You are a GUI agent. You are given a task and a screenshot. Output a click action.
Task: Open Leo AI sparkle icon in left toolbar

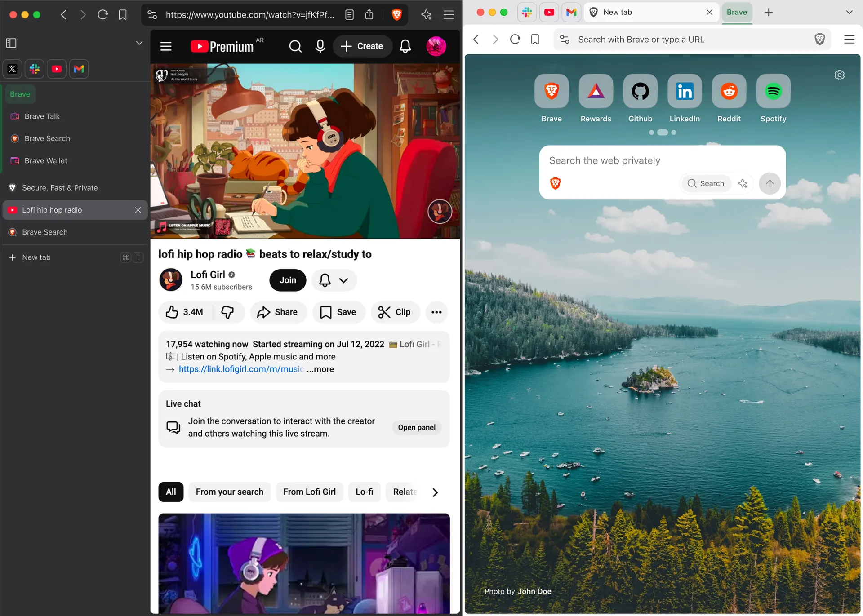coord(426,15)
